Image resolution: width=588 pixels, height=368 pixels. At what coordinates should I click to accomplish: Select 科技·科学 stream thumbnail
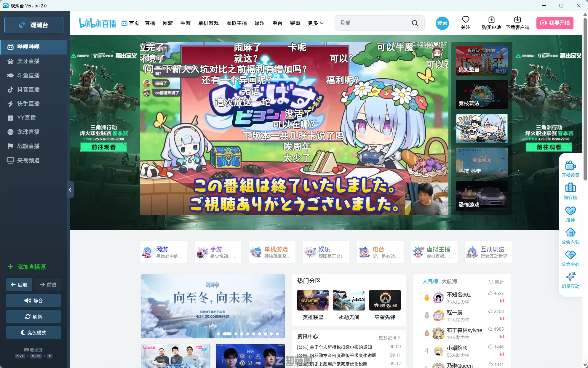[x=482, y=162]
